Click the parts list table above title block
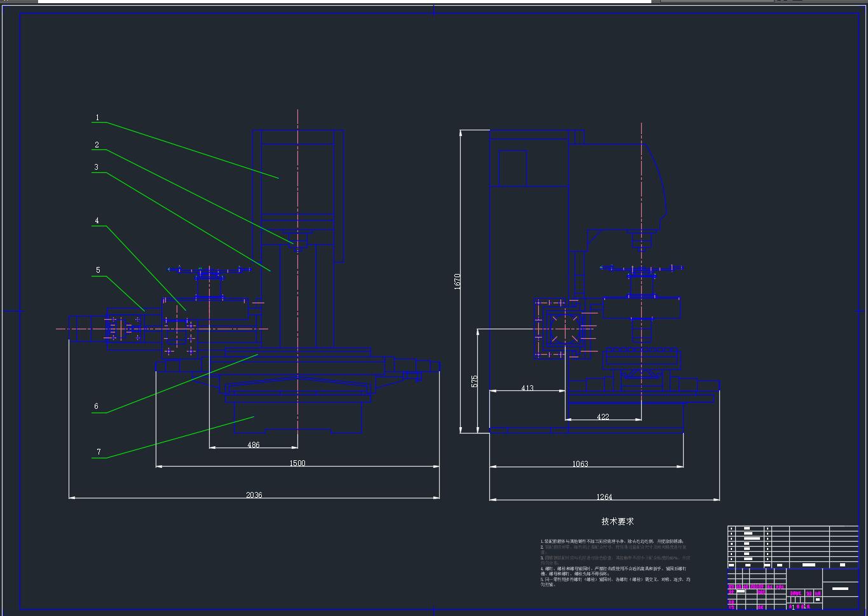The width and height of the screenshot is (868, 616). click(792, 547)
